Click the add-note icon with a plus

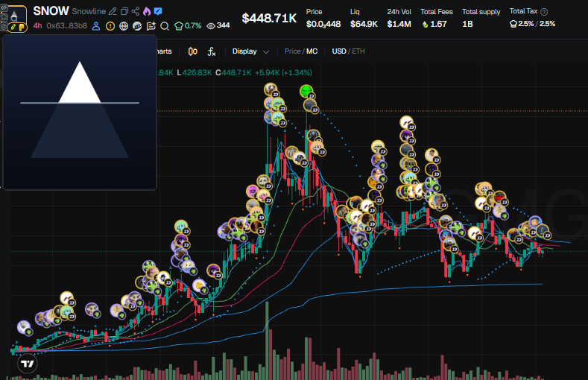tap(151, 26)
